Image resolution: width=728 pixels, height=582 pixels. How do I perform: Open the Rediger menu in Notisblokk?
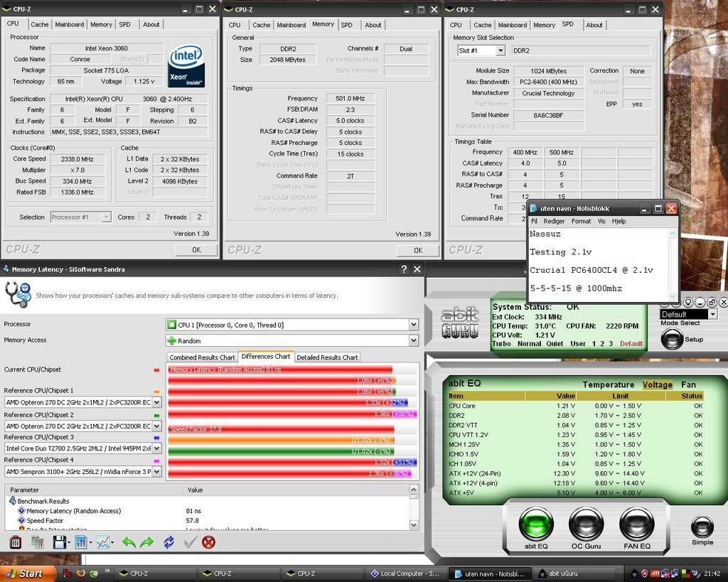(554, 222)
